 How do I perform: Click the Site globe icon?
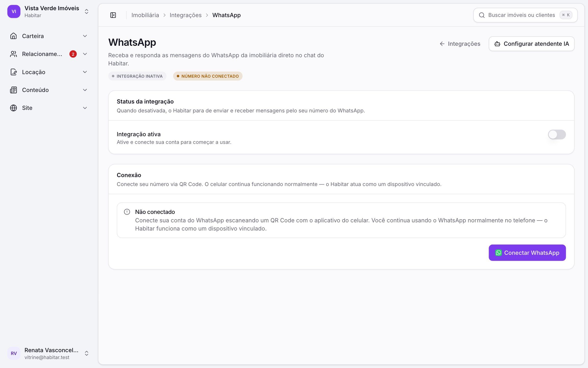click(x=14, y=108)
